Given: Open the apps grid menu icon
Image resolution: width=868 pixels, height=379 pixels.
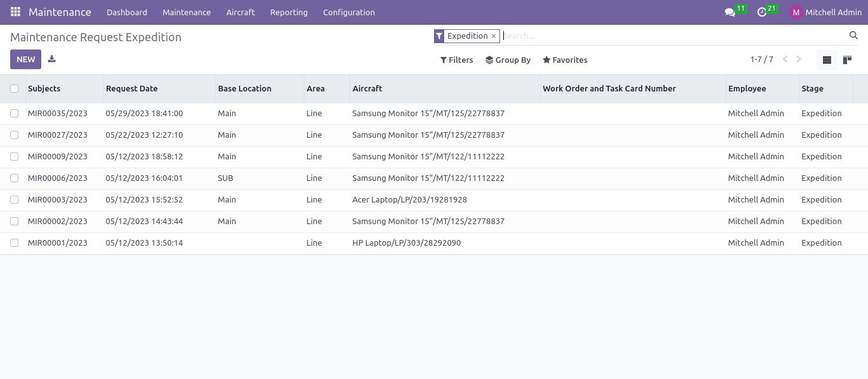Looking at the screenshot, I should pyautogui.click(x=15, y=12).
